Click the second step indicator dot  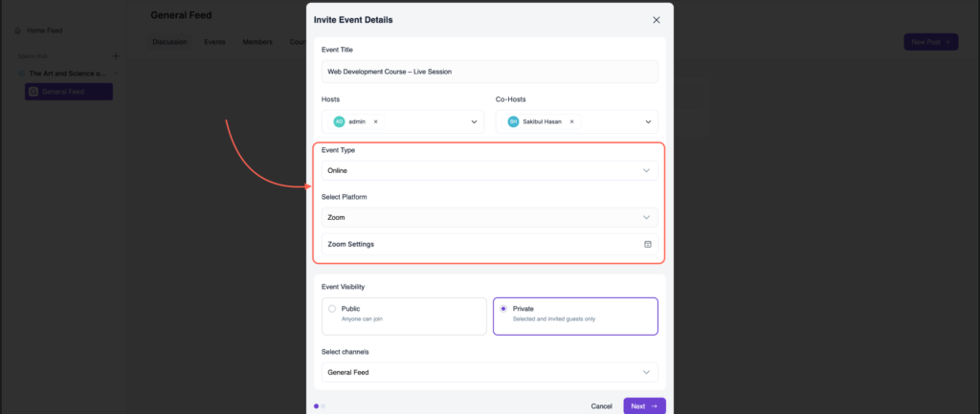point(323,406)
